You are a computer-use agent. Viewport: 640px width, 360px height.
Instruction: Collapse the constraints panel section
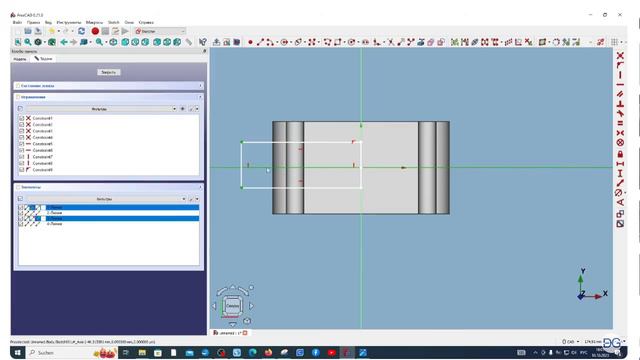[200, 97]
